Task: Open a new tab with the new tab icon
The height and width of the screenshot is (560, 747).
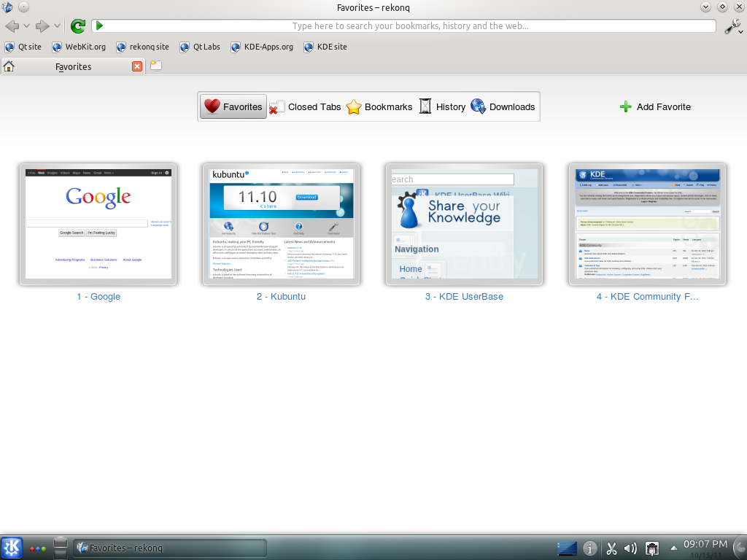Action: tap(156, 66)
